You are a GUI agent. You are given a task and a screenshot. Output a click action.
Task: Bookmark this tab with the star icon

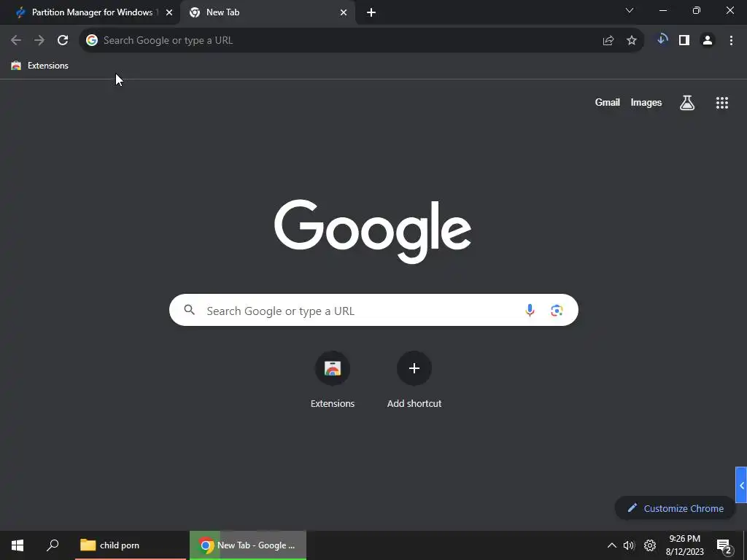[632, 41]
